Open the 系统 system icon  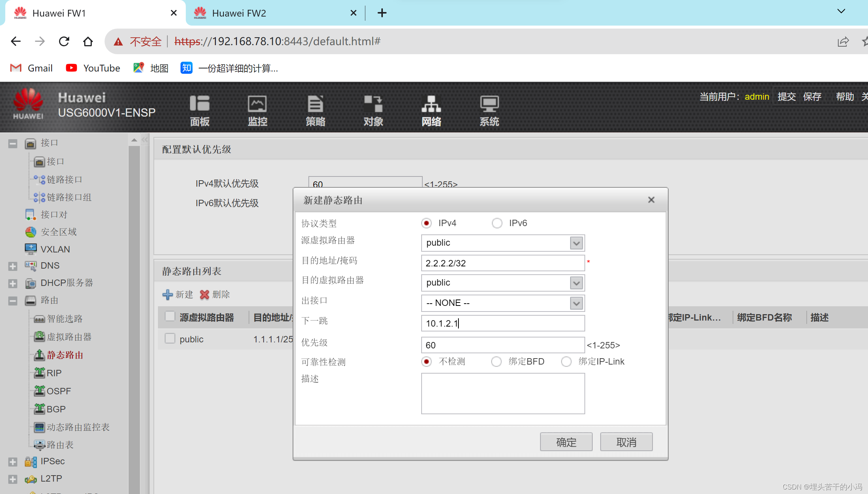(x=489, y=104)
